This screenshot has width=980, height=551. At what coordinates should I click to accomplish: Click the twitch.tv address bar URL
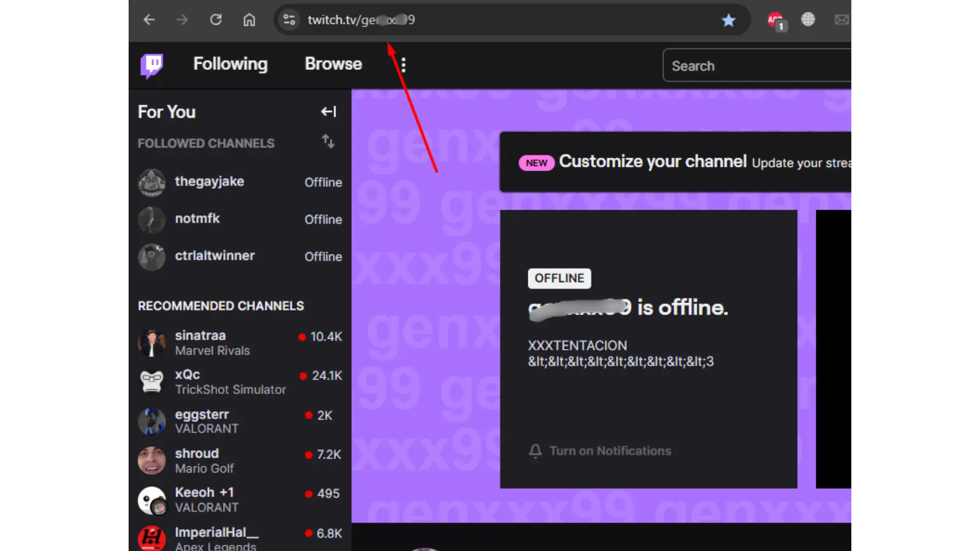click(361, 20)
